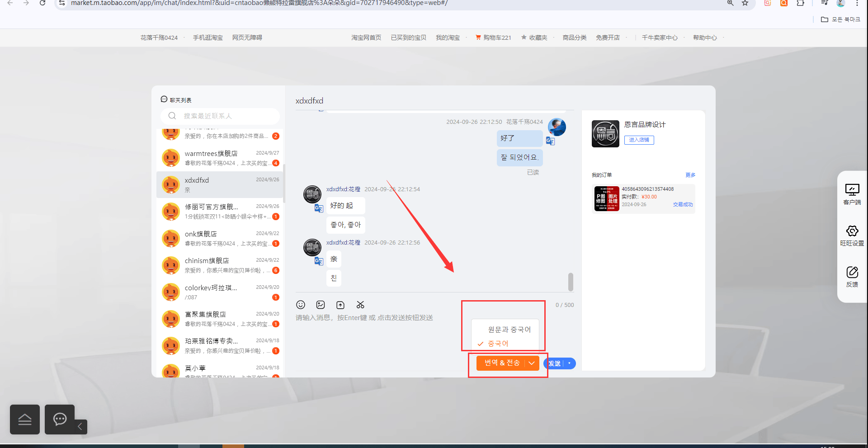Open 富聚集旗舰店 conversation
Screen dimensions: 868x448
(x=220, y=319)
